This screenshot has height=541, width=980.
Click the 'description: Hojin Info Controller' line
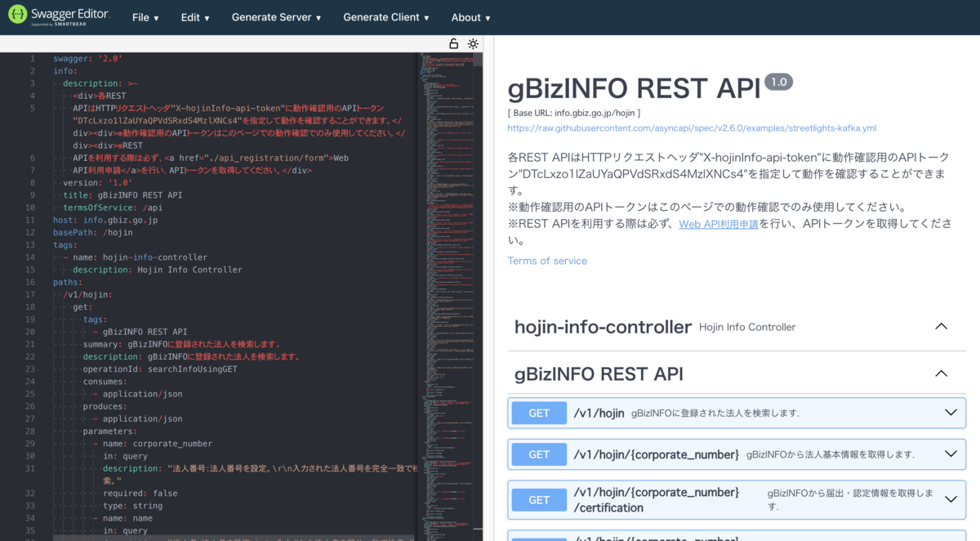(158, 270)
